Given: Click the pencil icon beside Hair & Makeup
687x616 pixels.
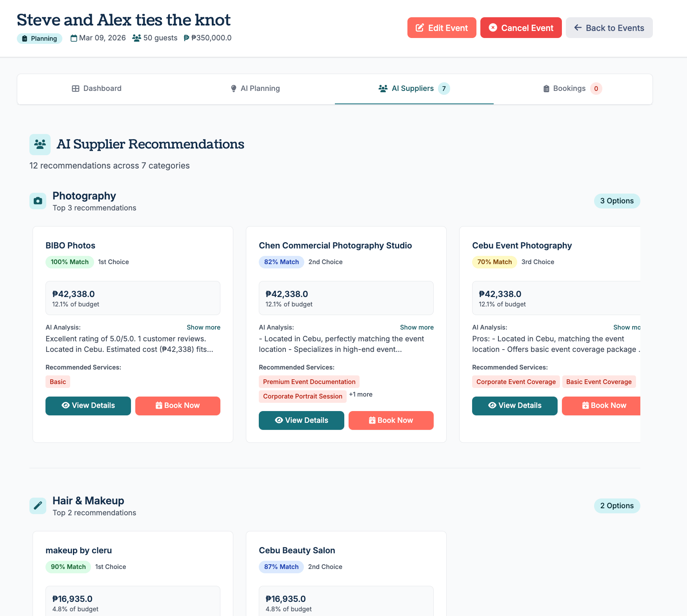Looking at the screenshot, I should [x=38, y=505].
